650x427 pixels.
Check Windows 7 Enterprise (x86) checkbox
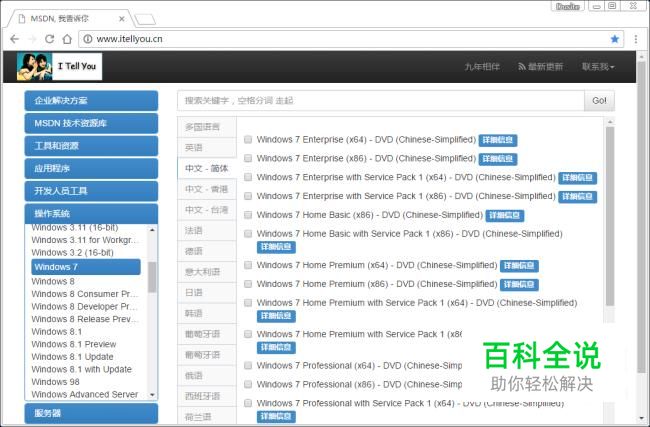[x=248, y=158]
